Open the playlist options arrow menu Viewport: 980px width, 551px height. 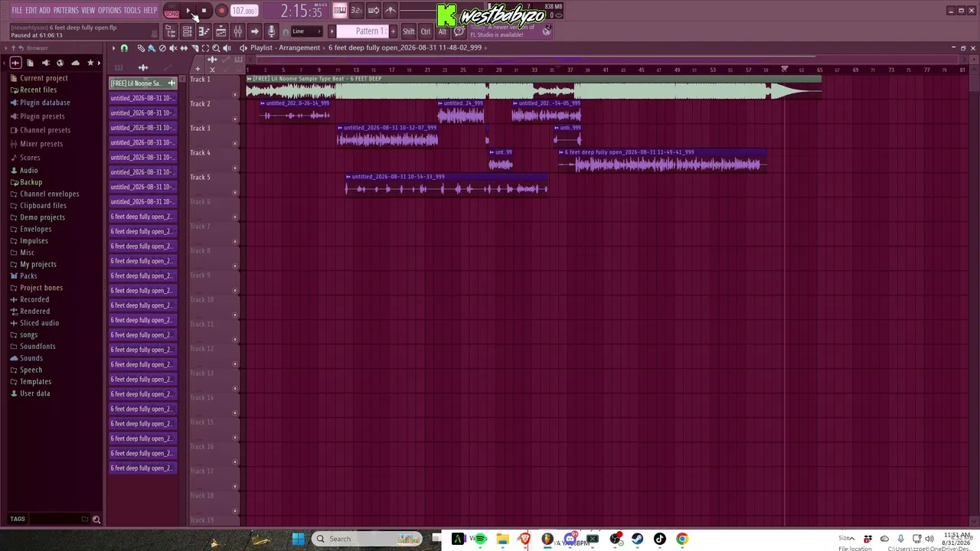(x=113, y=47)
